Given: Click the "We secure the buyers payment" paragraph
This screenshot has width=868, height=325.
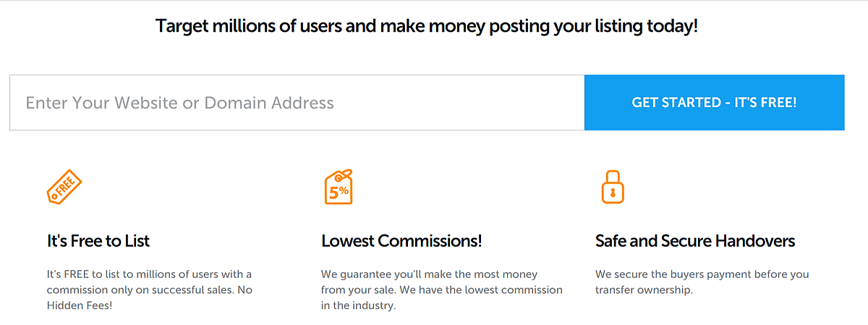Looking at the screenshot, I should [x=702, y=282].
